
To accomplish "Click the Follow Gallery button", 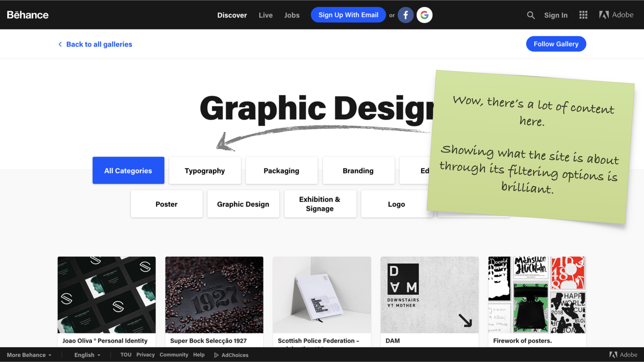I will 556,44.
